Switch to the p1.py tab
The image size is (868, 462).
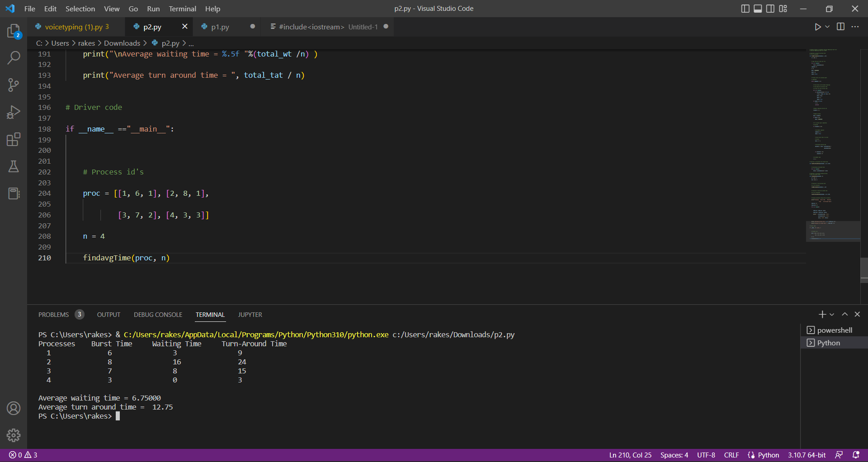[x=221, y=27]
